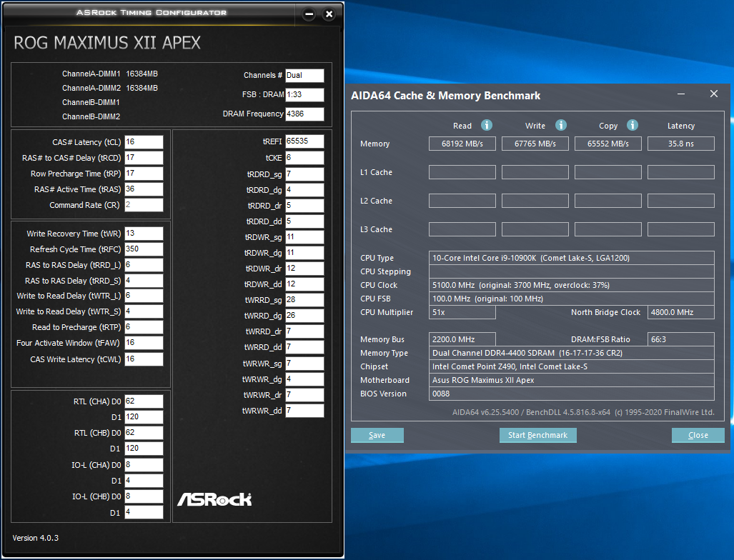This screenshot has width=734, height=560.
Task: Click the tWRWR_dd value field
Action: pos(304,411)
